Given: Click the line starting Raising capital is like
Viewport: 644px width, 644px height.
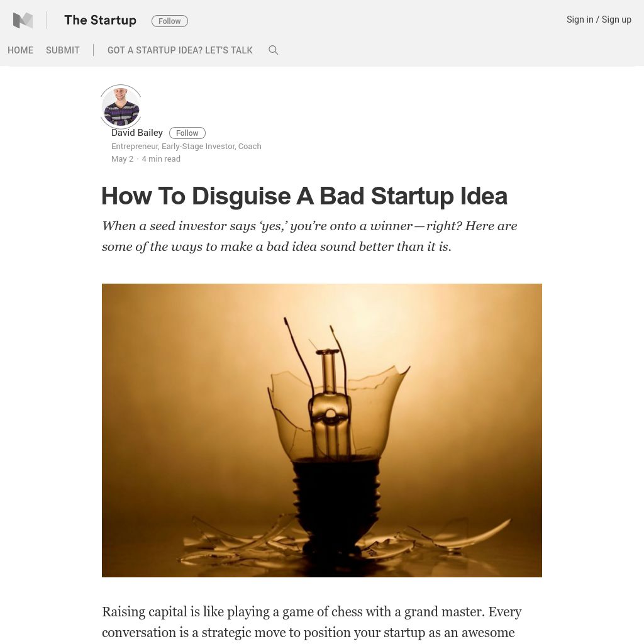Looking at the screenshot, I should point(312,611).
